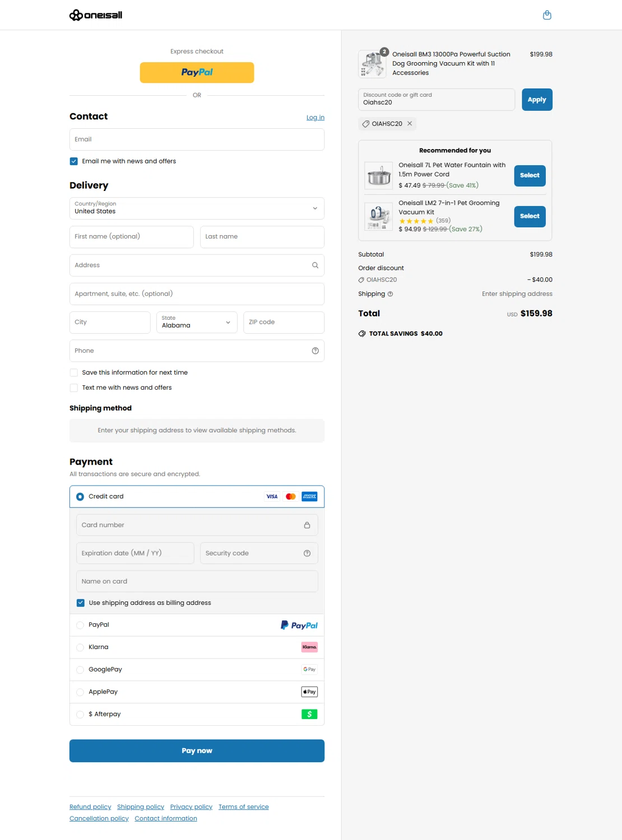Click the total savings tag icon
The height and width of the screenshot is (840, 622).
pyautogui.click(x=362, y=334)
